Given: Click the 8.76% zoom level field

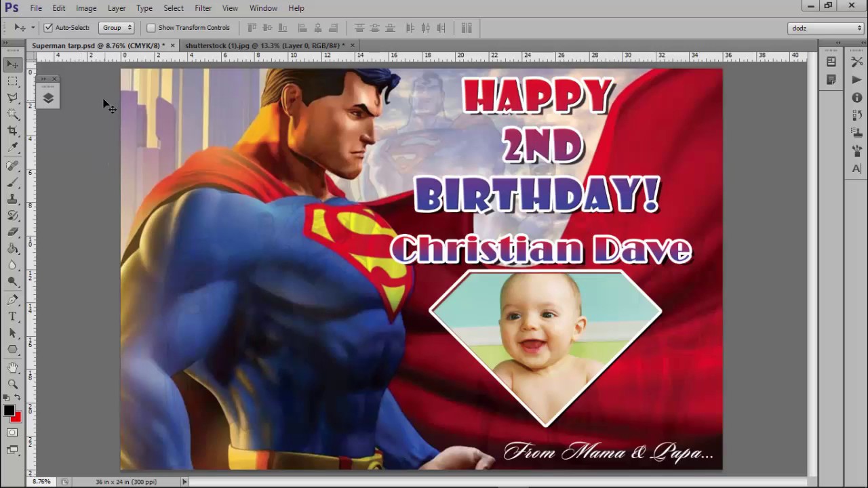Looking at the screenshot, I should [41, 482].
